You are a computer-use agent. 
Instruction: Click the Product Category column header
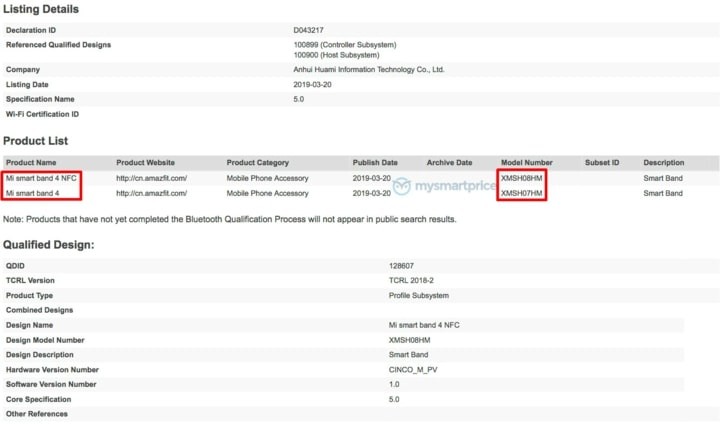257,163
